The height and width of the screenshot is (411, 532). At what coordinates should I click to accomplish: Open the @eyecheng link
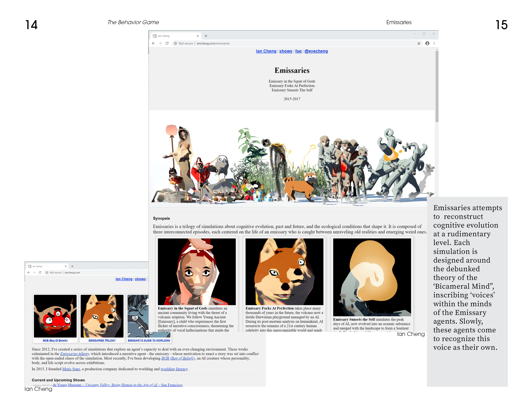click(x=316, y=51)
